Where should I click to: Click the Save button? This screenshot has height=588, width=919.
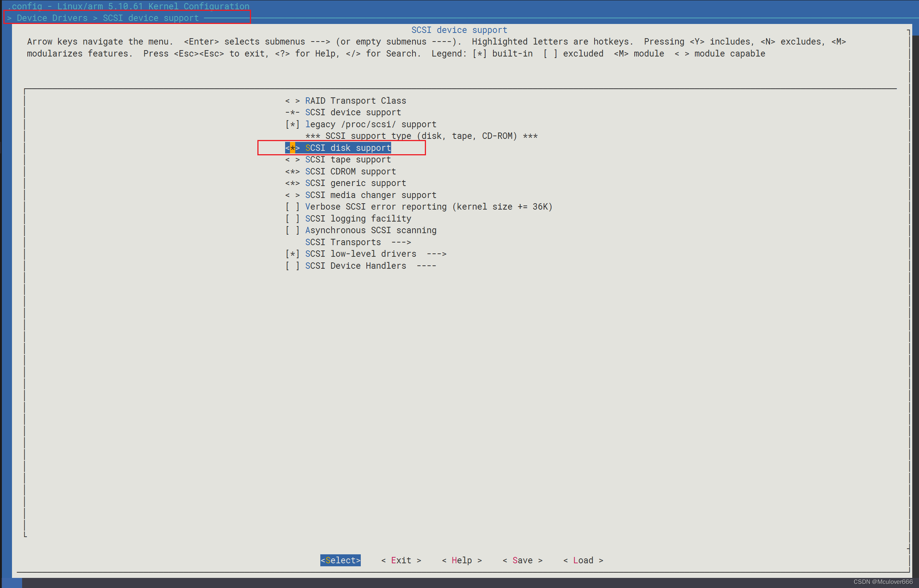[x=522, y=560]
